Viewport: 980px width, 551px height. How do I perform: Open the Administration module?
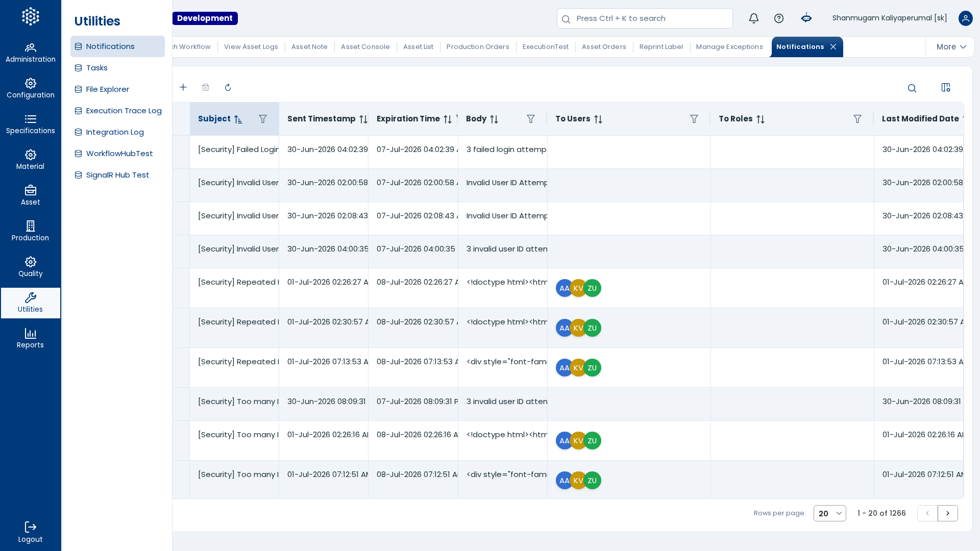[31, 53]
